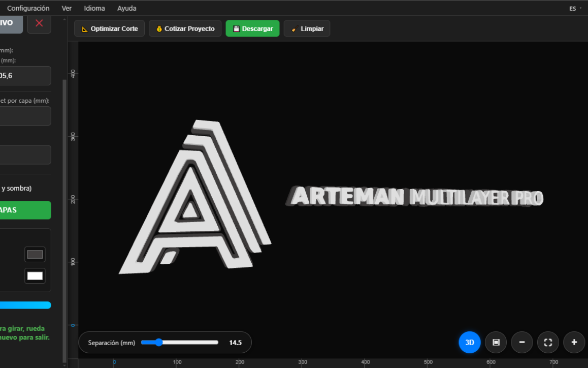This screenshot has width=588, height=368.
Task: Click the empty input field above sombra
Action: 25,155
